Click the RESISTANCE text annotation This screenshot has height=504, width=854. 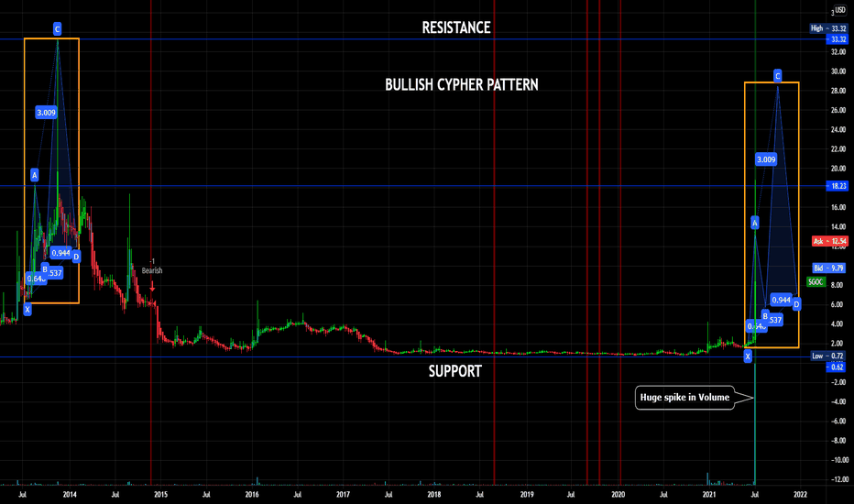click(x=456, y=27)
